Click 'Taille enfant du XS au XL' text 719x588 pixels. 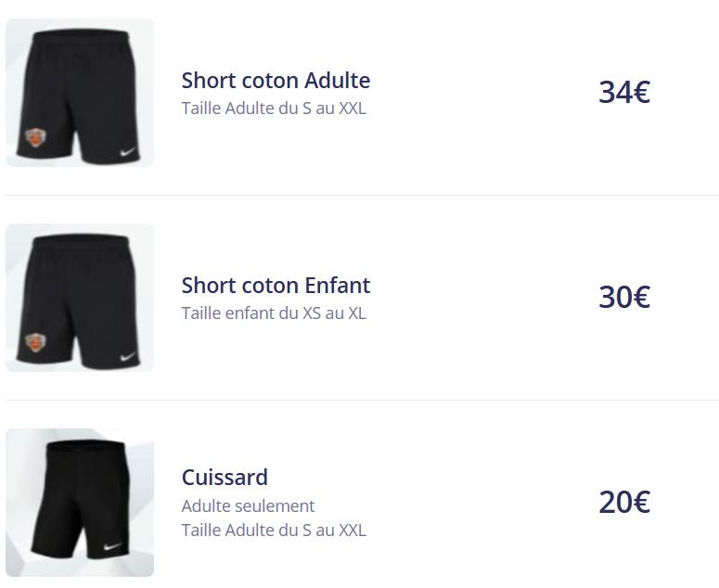coord(274,313)
